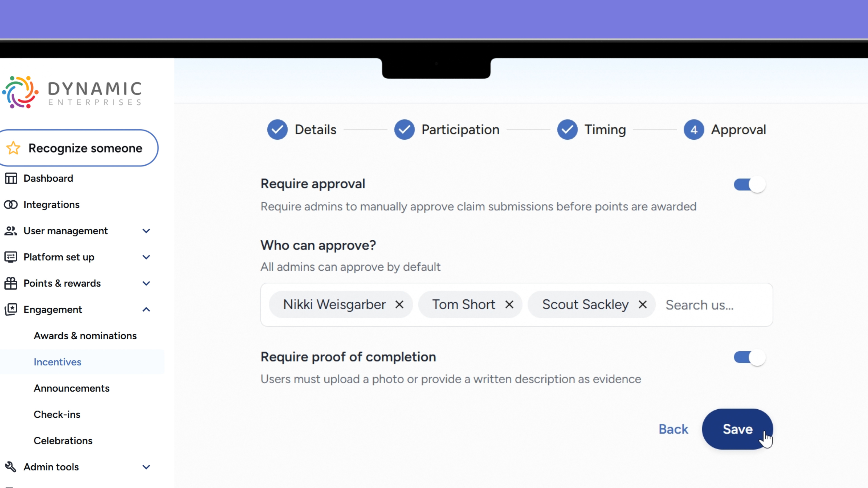This screenshot has width=868, height=488.
Task: Remove Scout Sackley from approvers list
Action: coord(643,305)
